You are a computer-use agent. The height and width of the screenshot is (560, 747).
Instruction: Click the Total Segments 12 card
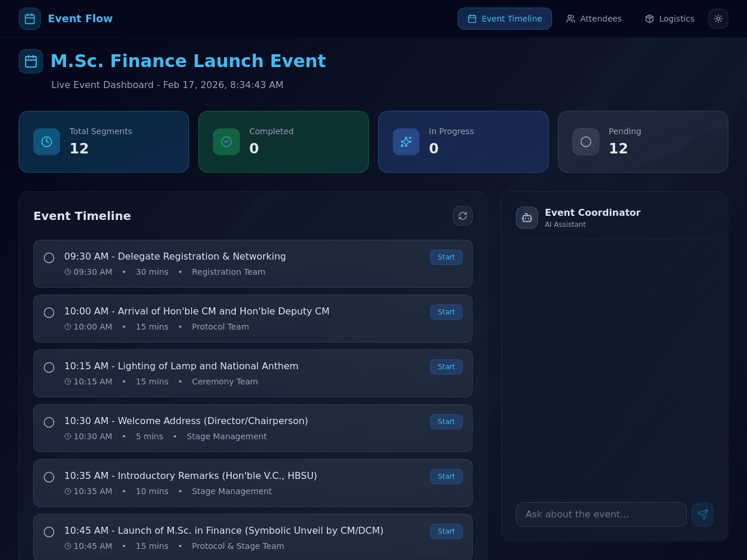pos(104,142)
